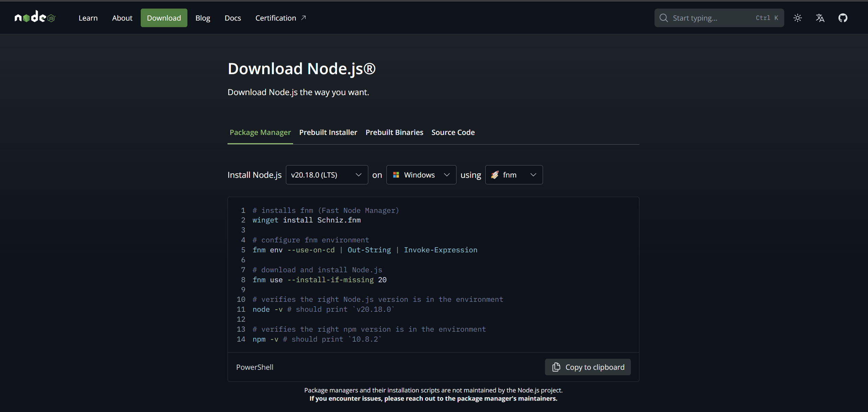Image resolution: width=868 pixels, height=412 pixels.
Task: Click the 'fnm env --use-on-cd' command line
Action: click(365, 250)
